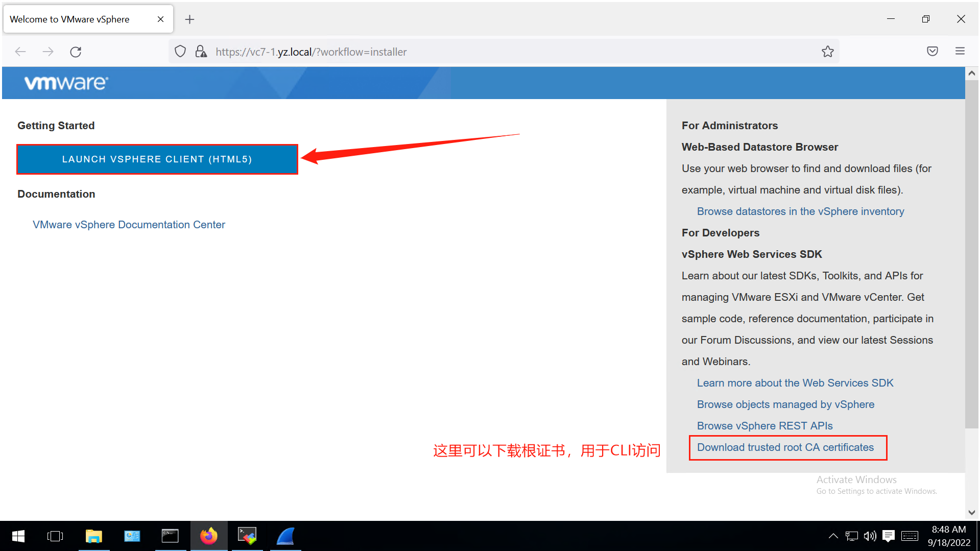The image size is (980, 551).
Task: Select the Welcome to VMware vSphere tab
Action: point(88,19)
